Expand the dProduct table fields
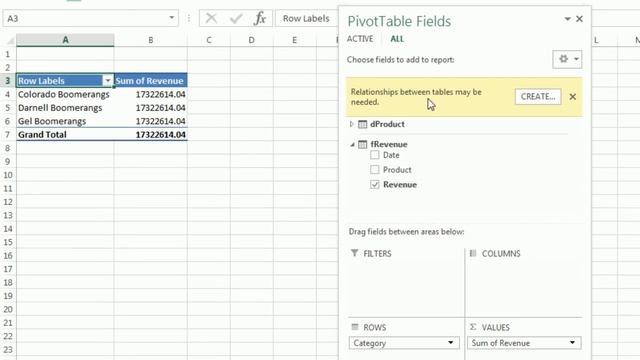Image resolution: width=640 pixels, height=360 pixels. click(351, 124)
